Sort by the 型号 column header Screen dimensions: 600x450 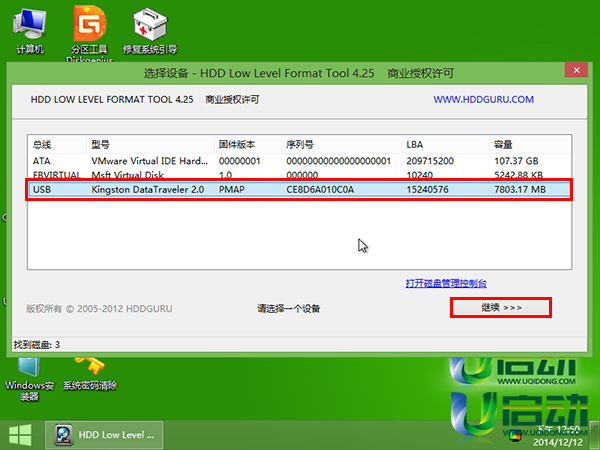click(x=150, y=145)
